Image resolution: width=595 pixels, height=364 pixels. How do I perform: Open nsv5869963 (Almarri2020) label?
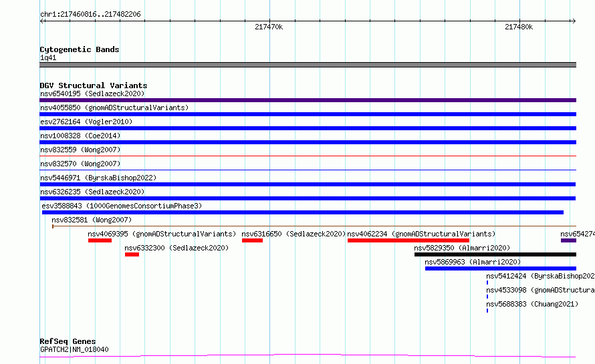pyautogui.click(x=473, y=262)
